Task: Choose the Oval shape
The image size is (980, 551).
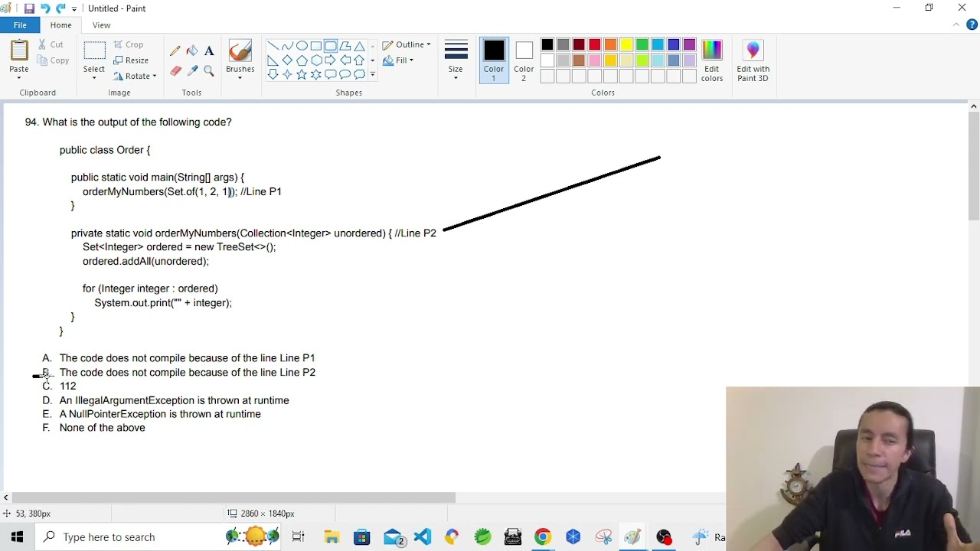Action: coord(302,46)
